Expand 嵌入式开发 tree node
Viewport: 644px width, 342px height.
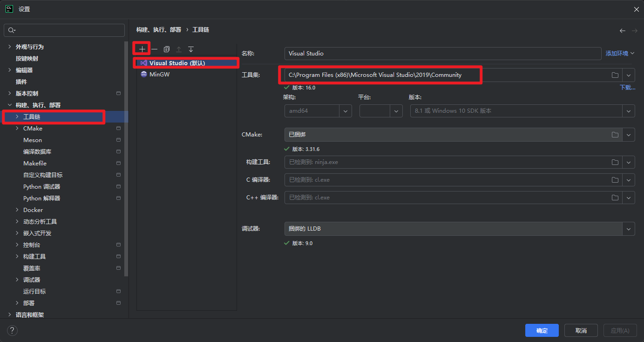pyautogui.click(x=17, y=233)
